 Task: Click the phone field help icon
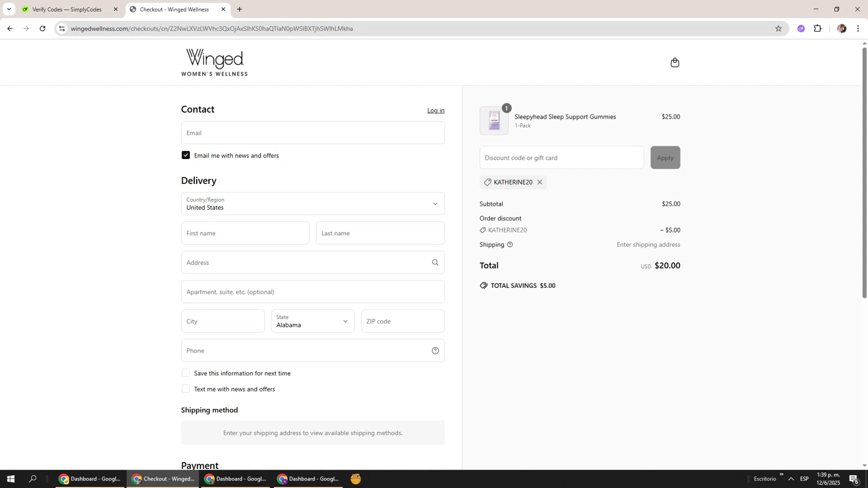tap(435, 350)
